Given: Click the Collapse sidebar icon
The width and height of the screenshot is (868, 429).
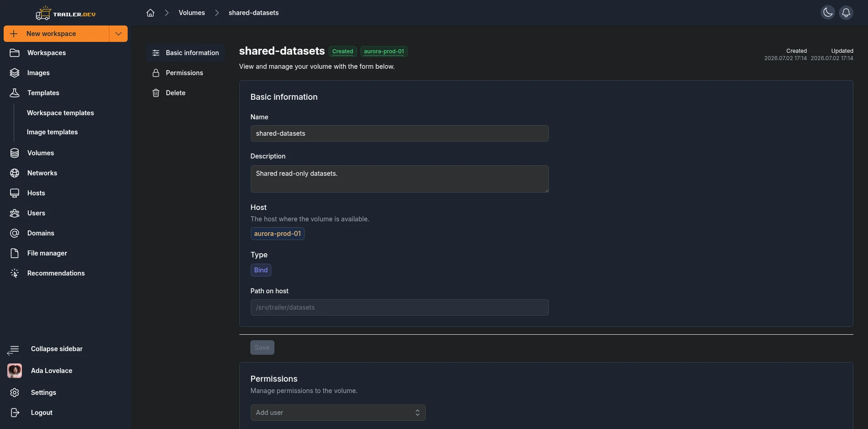Looking at the screenshot, I should coord(13,350).
